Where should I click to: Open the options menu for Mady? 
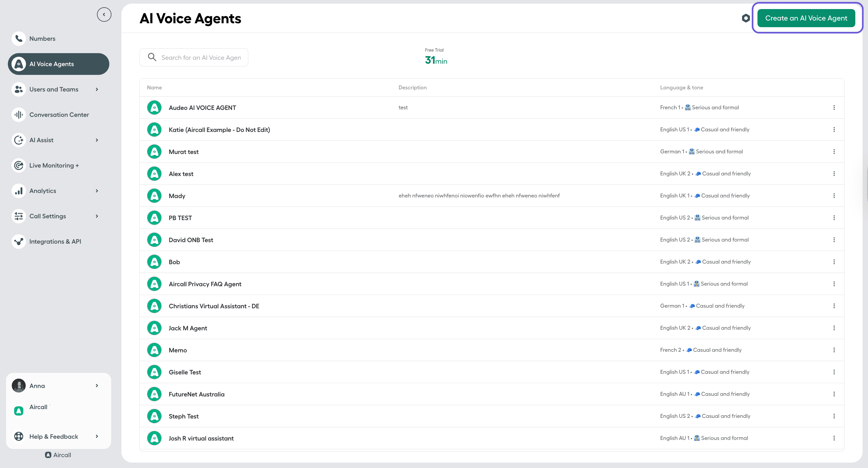pyautogui.click(x=834, y=195)
